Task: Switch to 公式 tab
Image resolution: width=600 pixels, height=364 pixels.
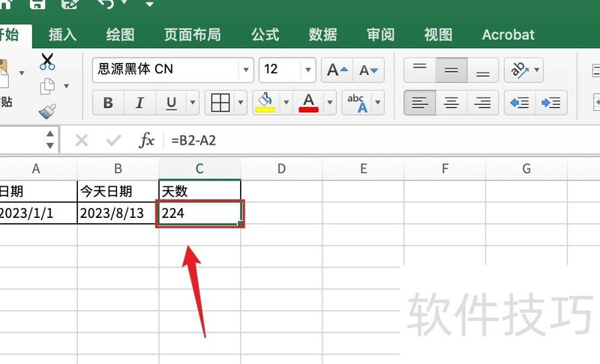Action: point(265,34)
